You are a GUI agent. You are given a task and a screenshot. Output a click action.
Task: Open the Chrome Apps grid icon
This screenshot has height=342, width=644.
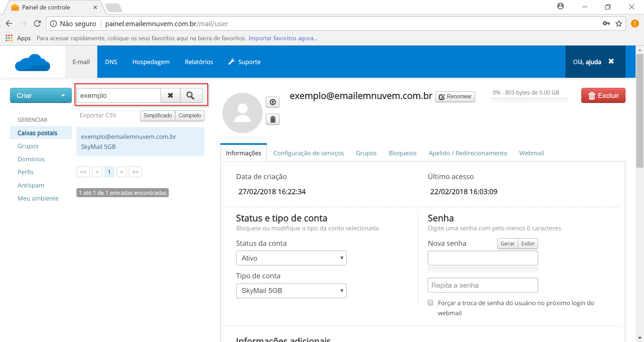pyautogui.click(x=9, y=38)
